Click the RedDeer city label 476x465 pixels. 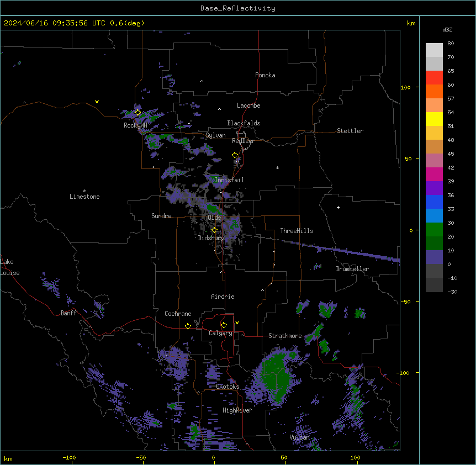(243, 141)
